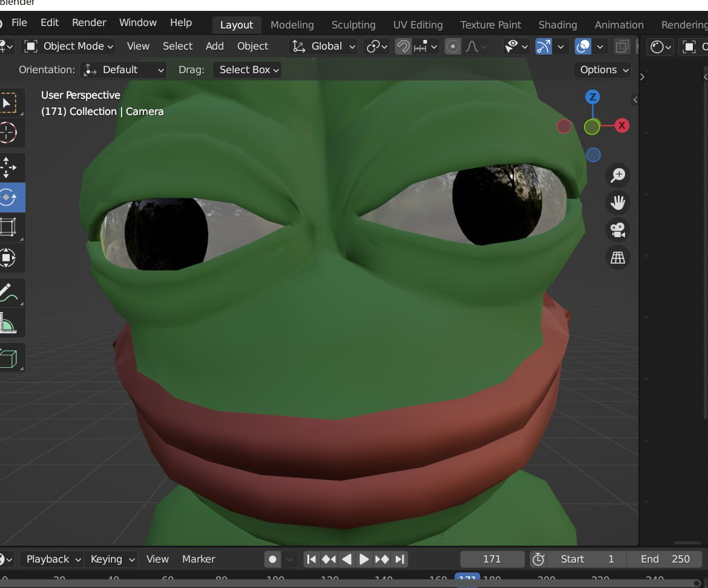Jump to next keyframe

382,559
